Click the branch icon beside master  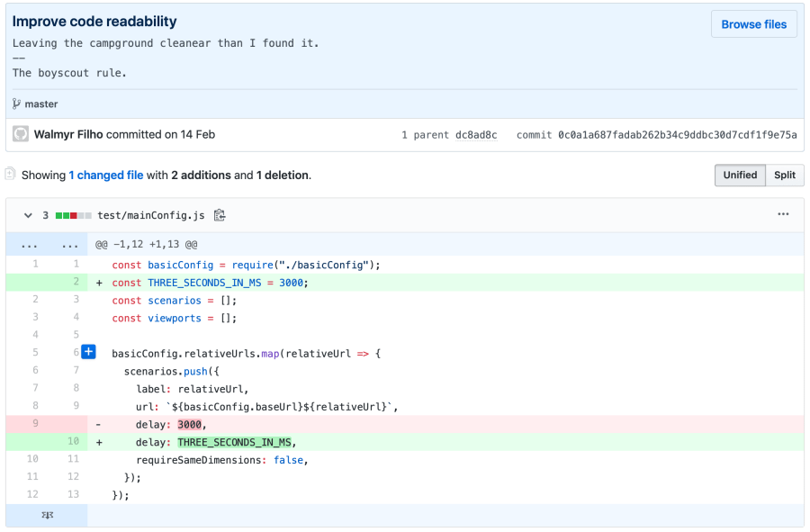16,104
